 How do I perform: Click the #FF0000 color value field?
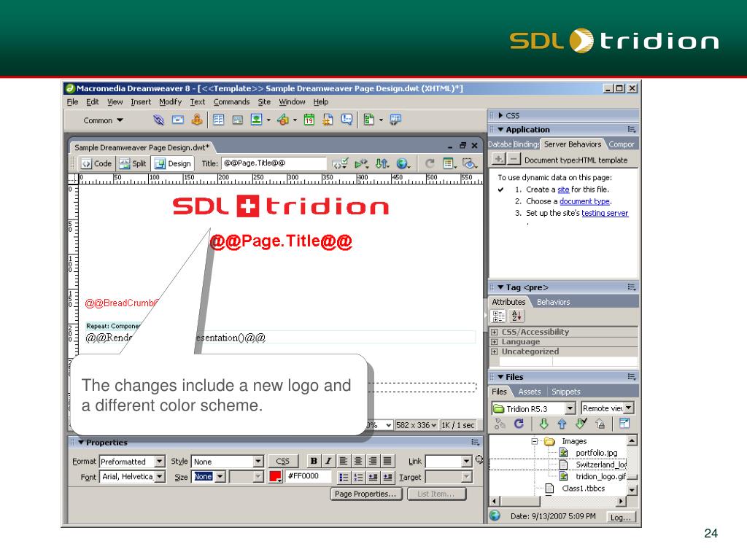tap(309, 475)
